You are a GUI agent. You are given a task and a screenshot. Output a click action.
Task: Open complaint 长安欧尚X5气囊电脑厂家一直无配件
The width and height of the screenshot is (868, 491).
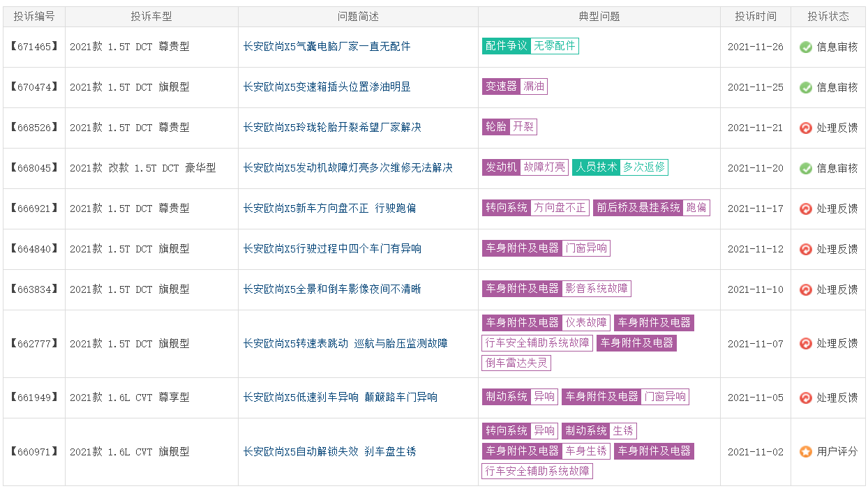pos(327,47)
